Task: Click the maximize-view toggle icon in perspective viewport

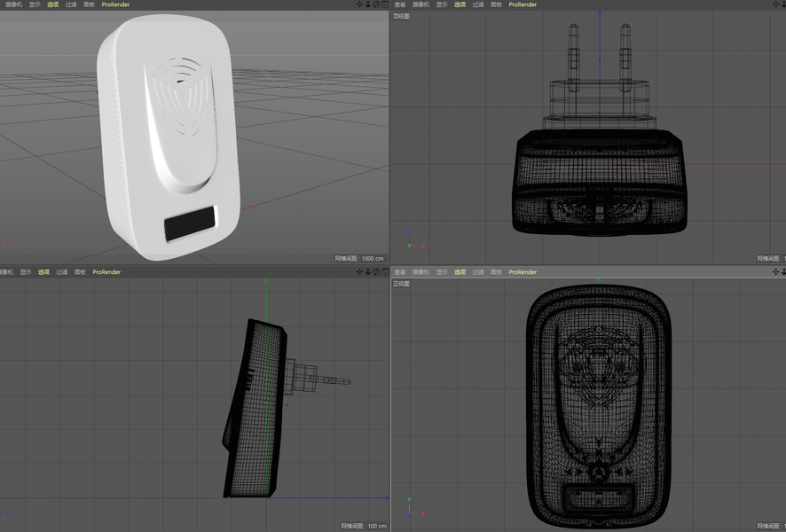Action: [385, 4]
